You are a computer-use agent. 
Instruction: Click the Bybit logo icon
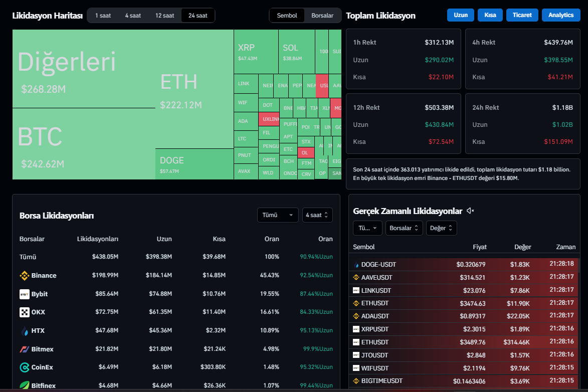tap(24, 294)
